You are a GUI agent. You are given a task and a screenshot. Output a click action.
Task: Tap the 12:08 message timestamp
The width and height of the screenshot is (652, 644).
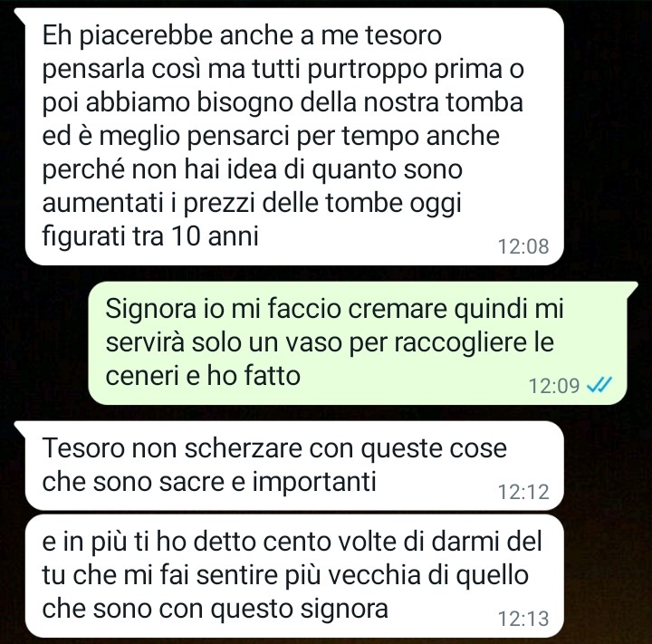523,246
